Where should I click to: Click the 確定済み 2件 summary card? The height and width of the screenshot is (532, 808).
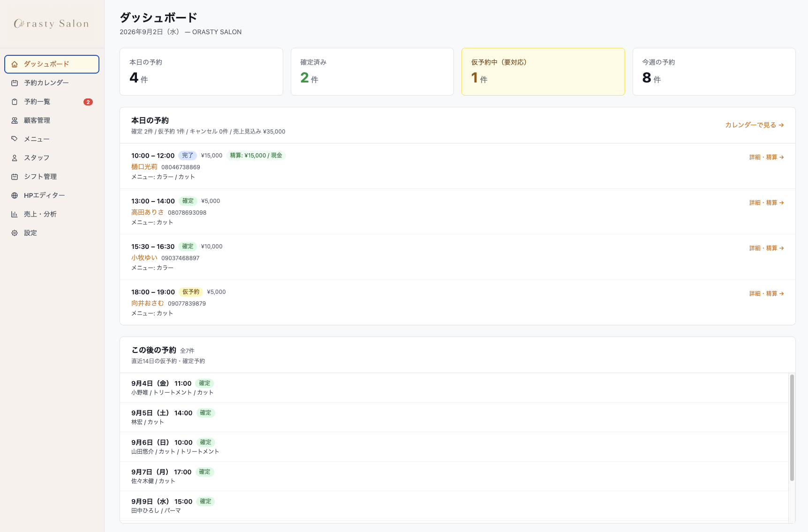pyautogui.click(x=372, y=72)
